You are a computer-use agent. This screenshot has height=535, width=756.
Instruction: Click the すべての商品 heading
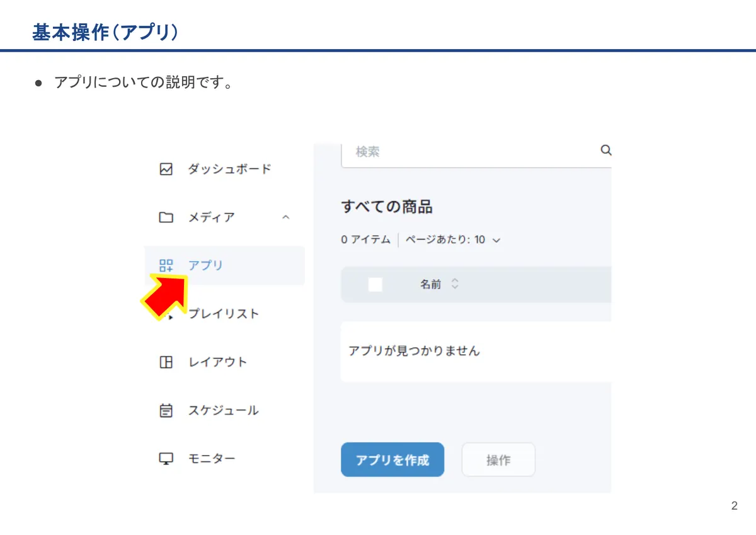click(x=387, y=207)
